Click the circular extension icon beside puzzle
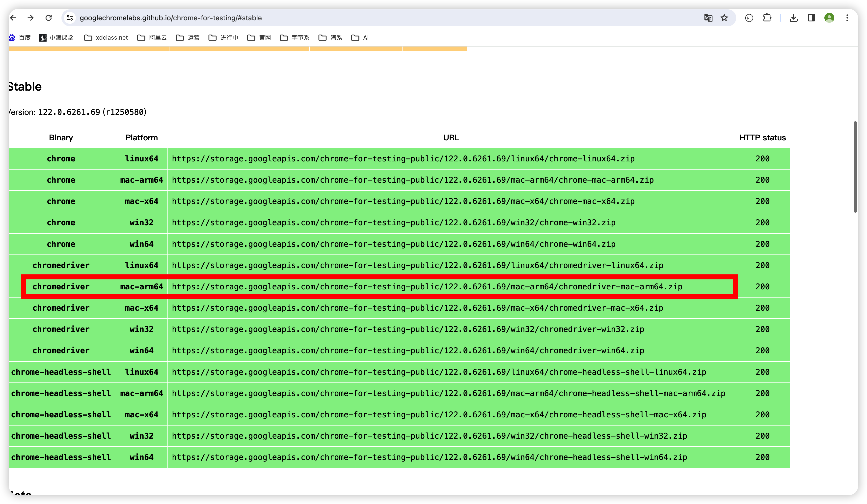This screenshot has height=504, width=867. pyautogui.click(x=749, y=18)
